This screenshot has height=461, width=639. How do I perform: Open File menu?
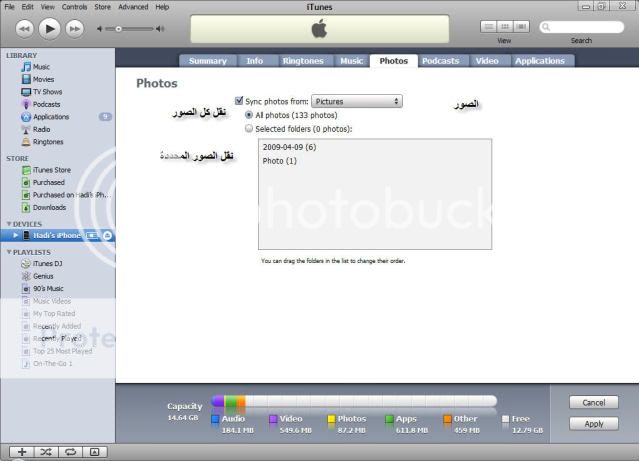tap(9, 7)
